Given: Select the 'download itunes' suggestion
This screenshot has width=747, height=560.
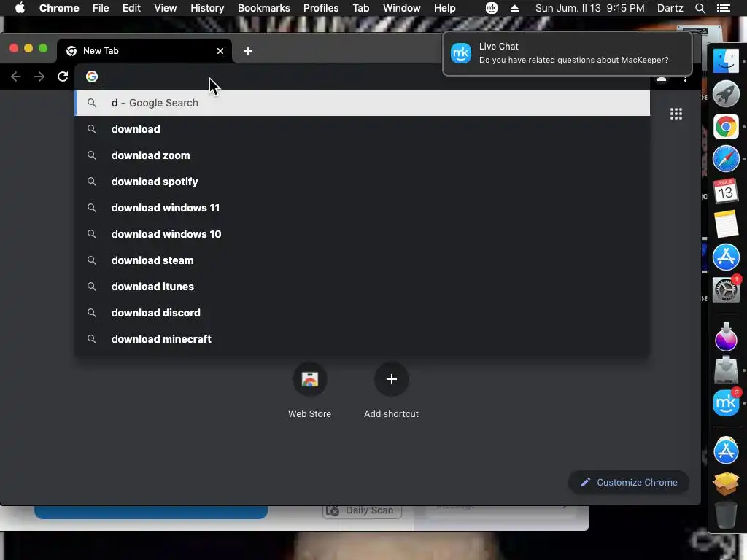Looking at the screenshot, I should click(x=362, y=286).
